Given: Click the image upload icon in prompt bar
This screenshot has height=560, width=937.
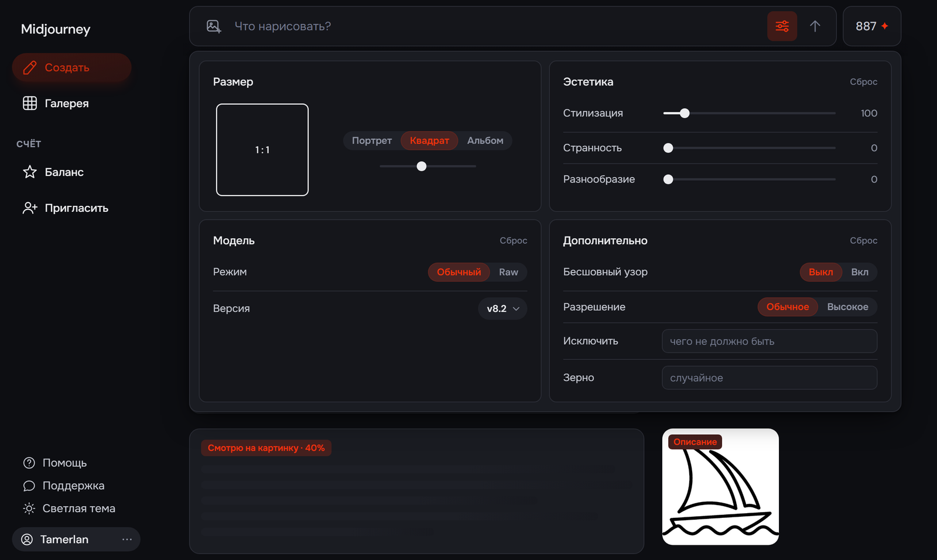Looking at the screenshot, I should click(214, 26).
